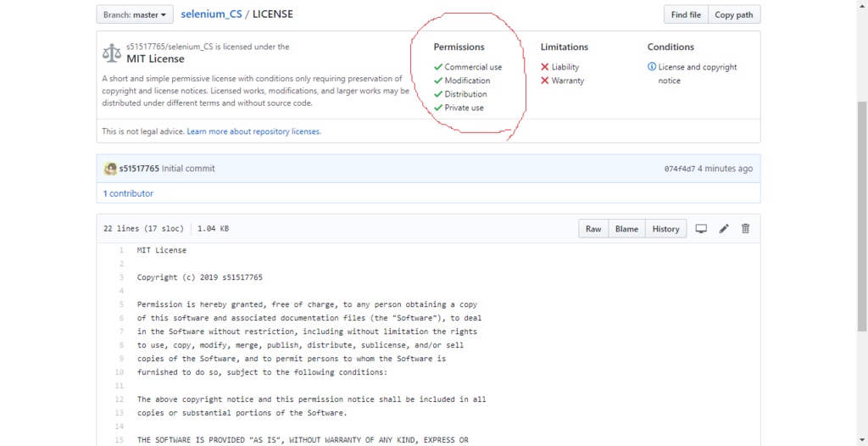
Task: Click the '22 lines (17 sloc)' text
Action: [x=143, y=229]
